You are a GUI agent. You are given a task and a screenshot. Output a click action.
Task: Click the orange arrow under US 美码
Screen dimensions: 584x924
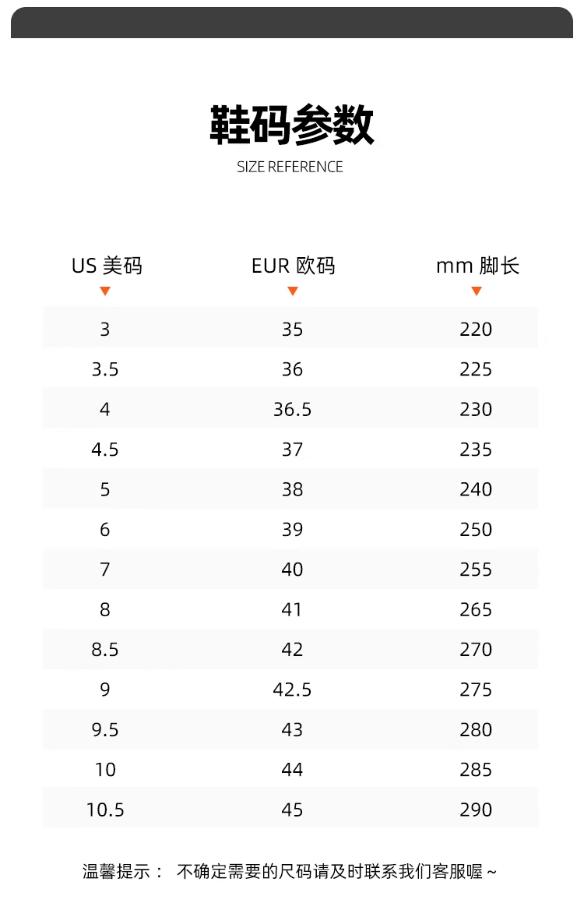pyautogui.click(x=105, y=291)
